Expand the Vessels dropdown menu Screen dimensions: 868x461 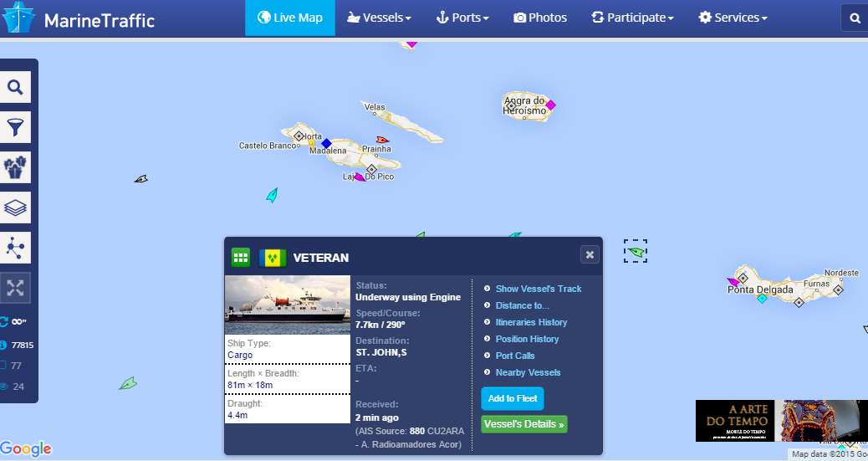(379, 18)
